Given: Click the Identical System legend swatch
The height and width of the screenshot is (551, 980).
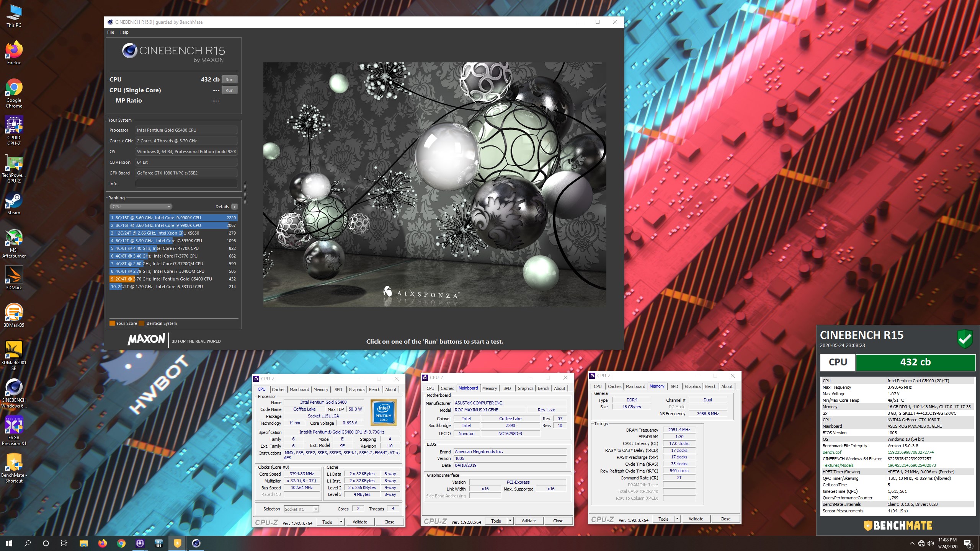Looking at the screenshot, I should pos(141,323).
